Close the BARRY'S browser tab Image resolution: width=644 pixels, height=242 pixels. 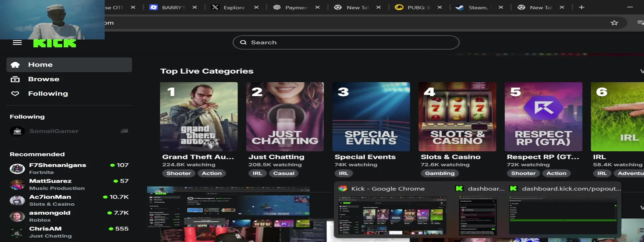pos(195,7)
